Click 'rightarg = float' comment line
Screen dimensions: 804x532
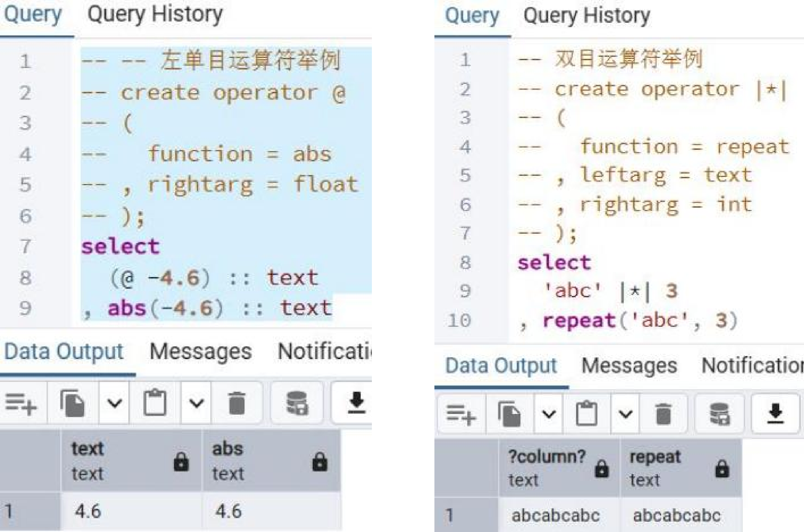[x=220, y=185]
